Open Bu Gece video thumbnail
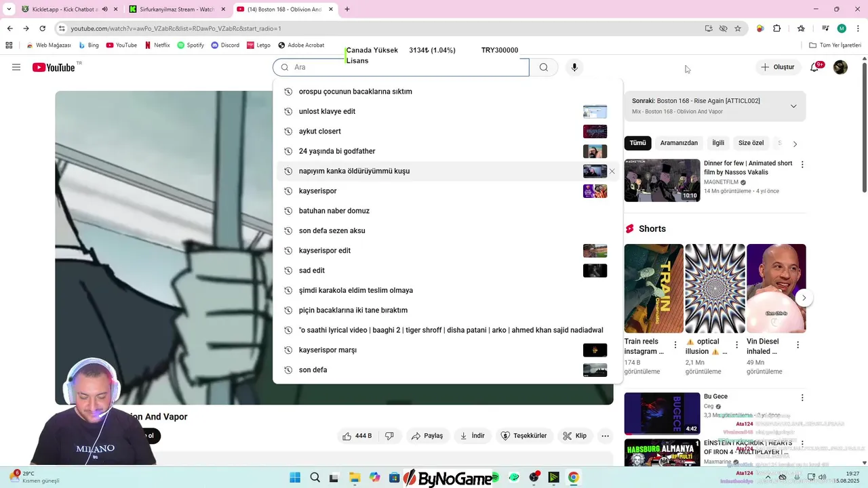This screenshot has height=488, width=868. (x=662, y=413)
